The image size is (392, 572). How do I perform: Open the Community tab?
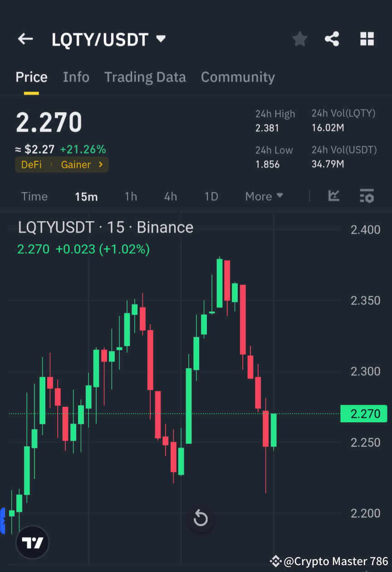(x=238, y=77)
